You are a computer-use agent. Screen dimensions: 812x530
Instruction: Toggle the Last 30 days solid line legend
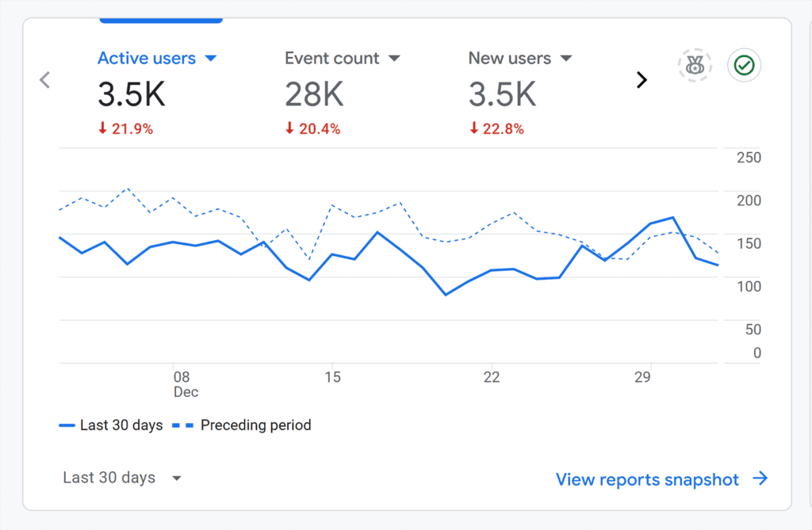[111, 425]
